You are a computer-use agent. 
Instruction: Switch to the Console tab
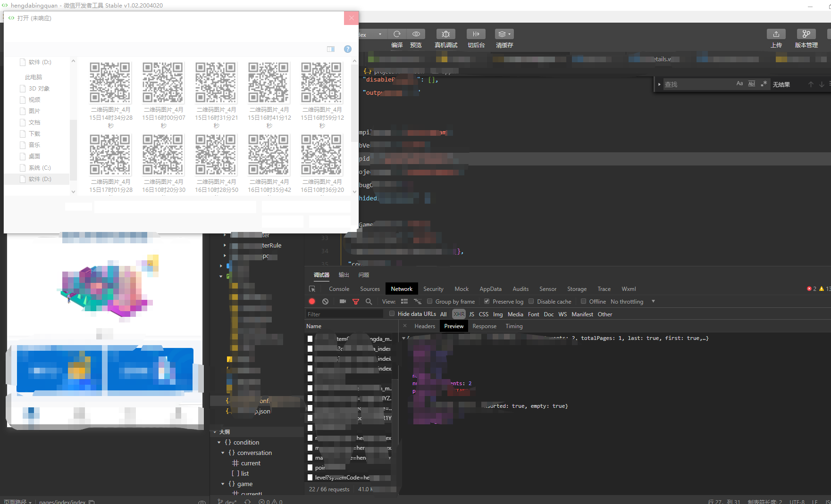339,289
